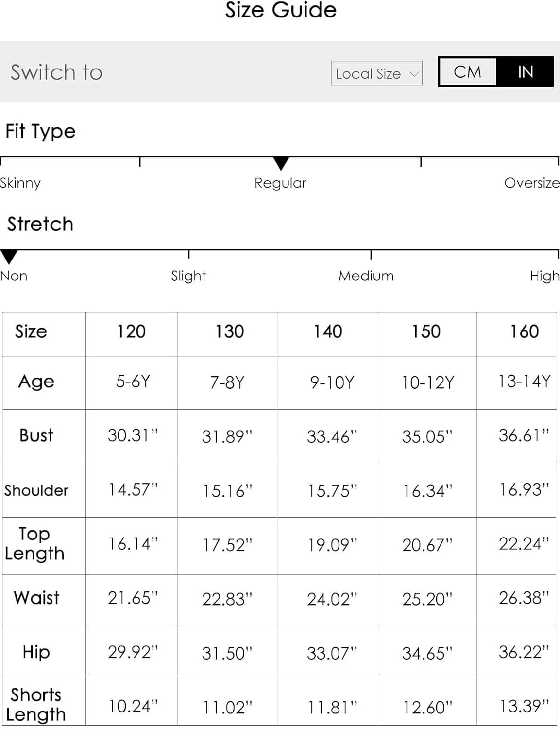The image size is (560, 729).
Task: Click the Local Size dropdown chevron
Action: (x=414, y=74)
